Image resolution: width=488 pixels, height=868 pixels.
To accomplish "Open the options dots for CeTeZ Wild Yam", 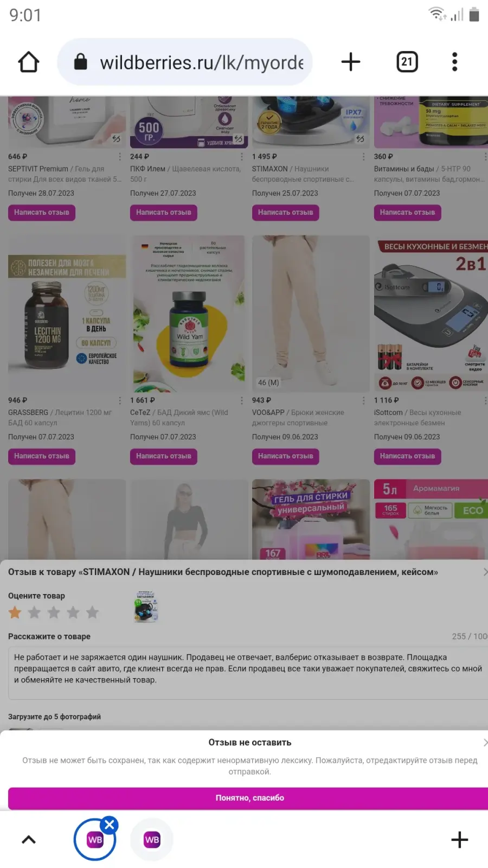I will click(x=242, y=400).
